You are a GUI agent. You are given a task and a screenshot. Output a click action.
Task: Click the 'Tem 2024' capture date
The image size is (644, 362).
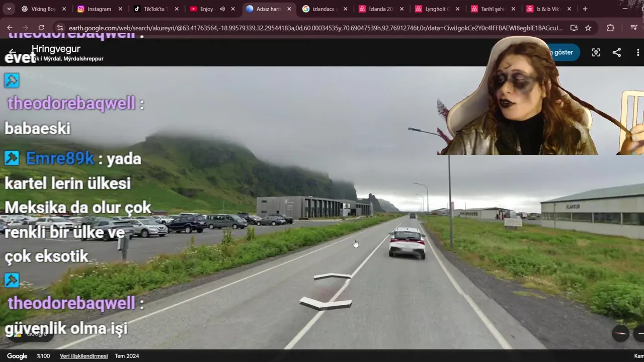pyautogui.click(x=127, y=356)
